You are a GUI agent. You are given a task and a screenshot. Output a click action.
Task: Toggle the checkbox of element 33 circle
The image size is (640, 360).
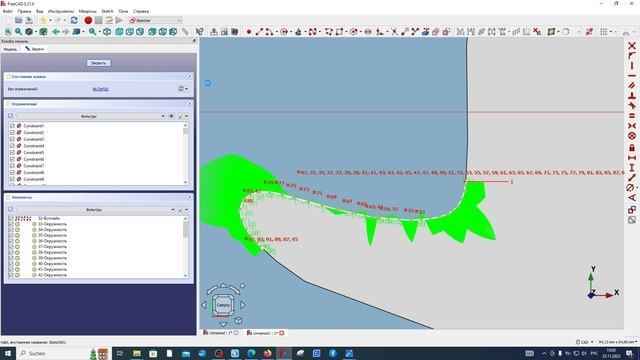click(11, 224)
